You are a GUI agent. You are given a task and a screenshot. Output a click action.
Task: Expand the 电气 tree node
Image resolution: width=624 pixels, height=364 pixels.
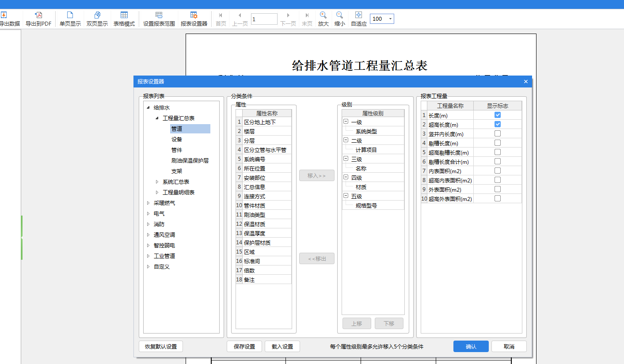click(148, 213)
